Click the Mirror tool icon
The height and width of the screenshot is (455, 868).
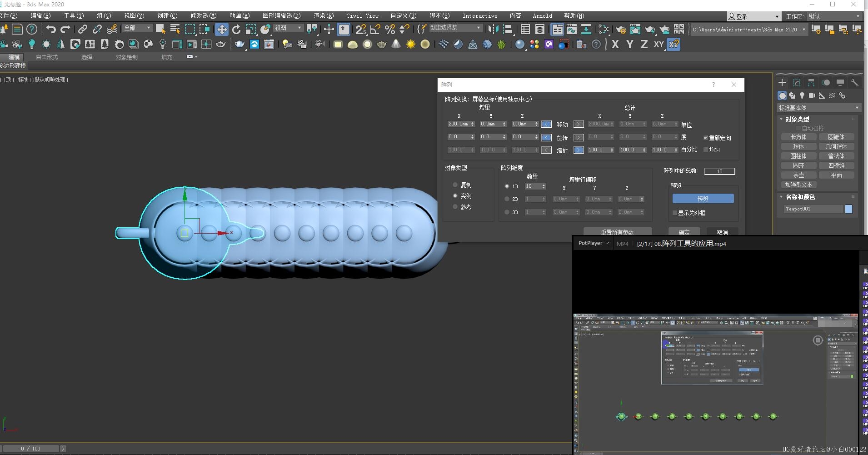(493, 30)
